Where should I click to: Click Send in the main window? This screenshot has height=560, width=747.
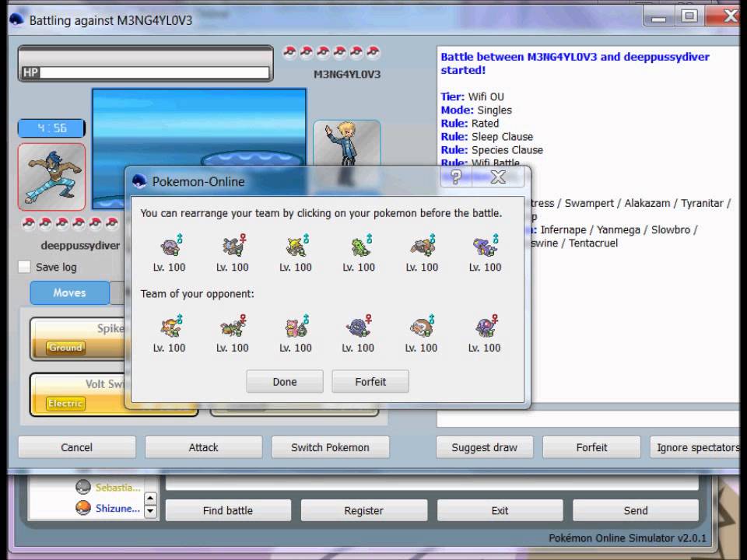click(636, 510)
